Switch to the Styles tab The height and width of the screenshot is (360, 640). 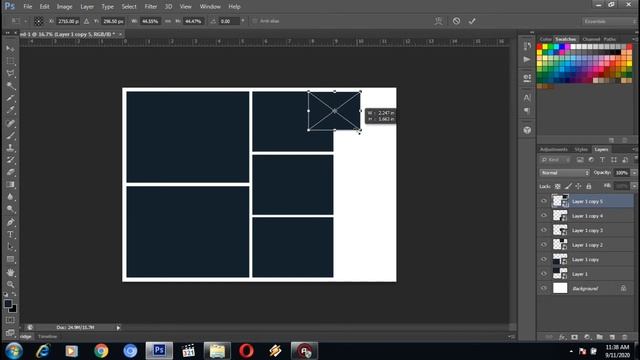[581, 149]
